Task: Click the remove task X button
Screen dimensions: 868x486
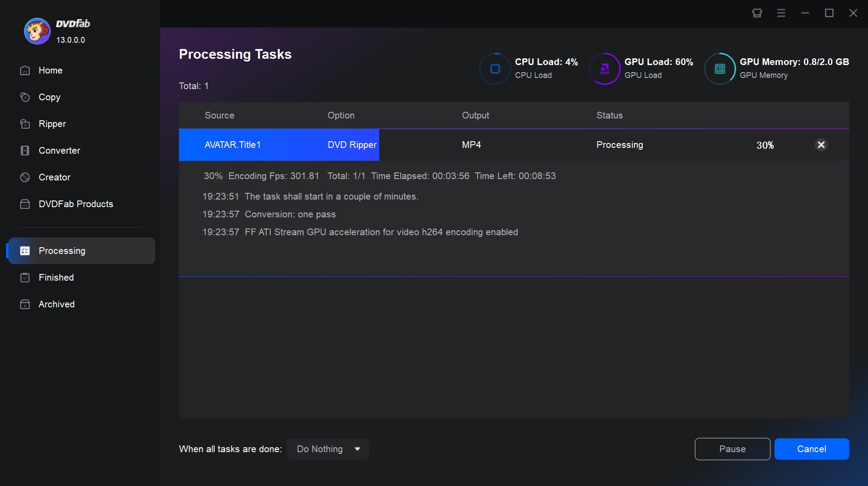Action: click(x=822, y=145)
